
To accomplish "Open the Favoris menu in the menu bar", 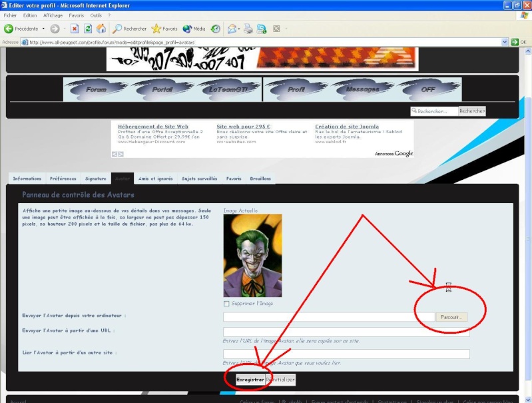I will click(x=76, y=15).
